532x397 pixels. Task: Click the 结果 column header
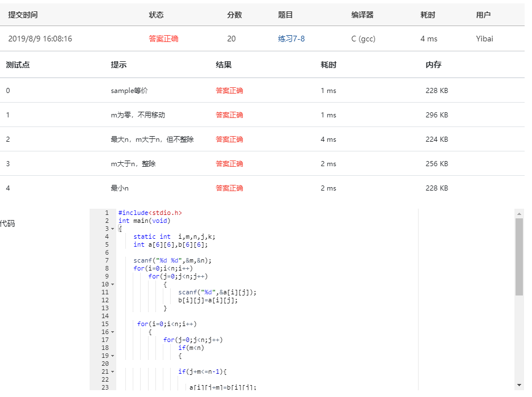(x=223, y=65)
